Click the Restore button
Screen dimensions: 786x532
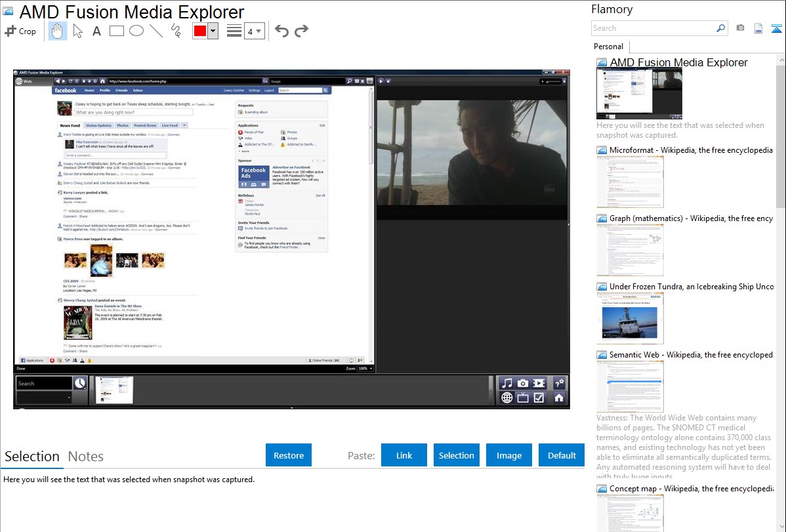[289, 455]
